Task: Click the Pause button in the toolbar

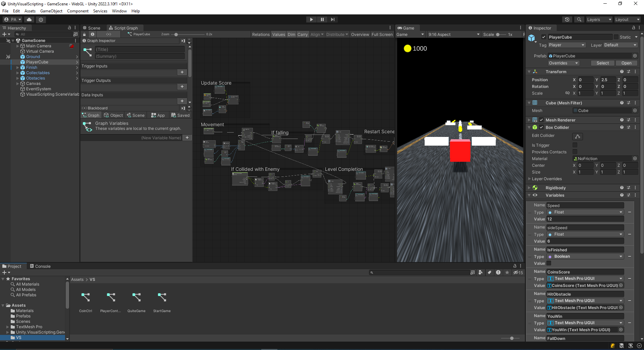Action: 322,19
